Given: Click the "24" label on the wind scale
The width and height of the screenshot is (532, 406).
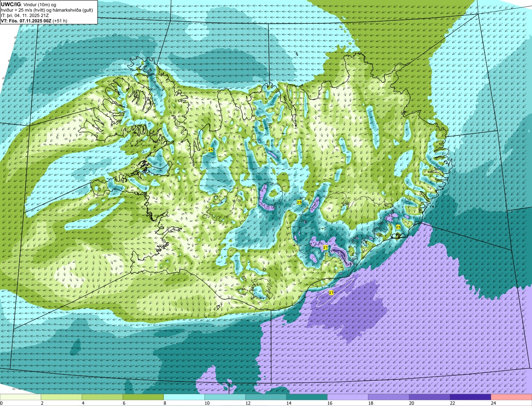Looking at the screenshot, I should pos(493,403).
